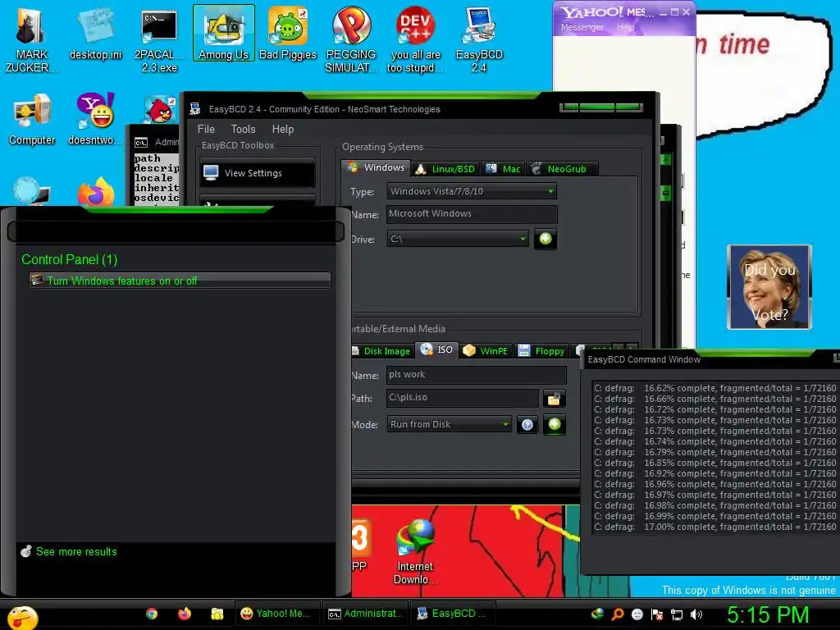Click the blue help icon beside Mode
The height and width of the screenshot is (630, 840).
[x=527, y=425]
